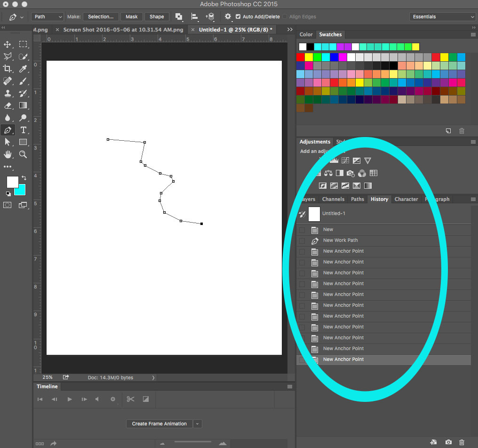Open the Path tool mode dropdown
Image resolution: width=478 pixels, height=448 pixels.
[48, 16]
